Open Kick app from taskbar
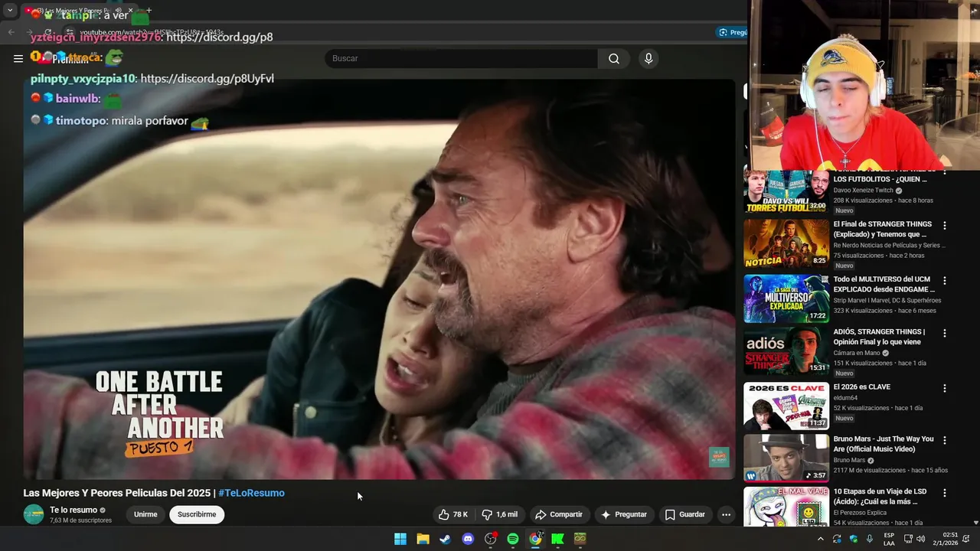Viewport: 980px width, 551px height. point(557,539)
